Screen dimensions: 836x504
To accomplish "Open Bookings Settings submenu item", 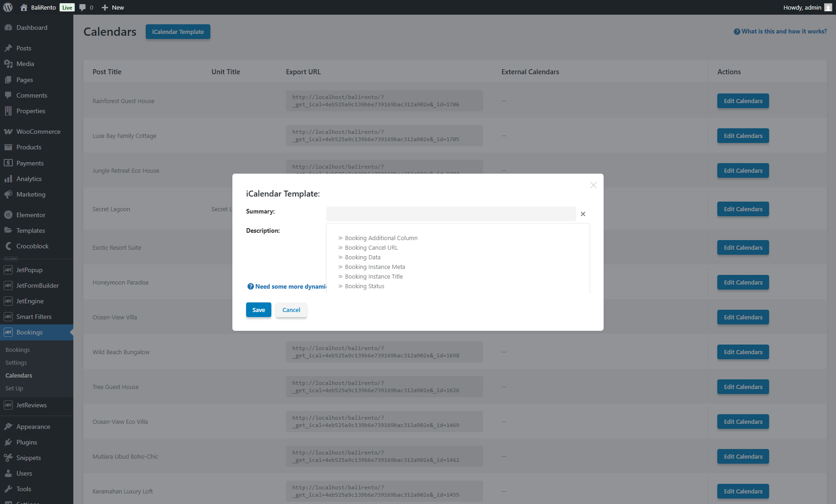I will click(x=16, y=362).
